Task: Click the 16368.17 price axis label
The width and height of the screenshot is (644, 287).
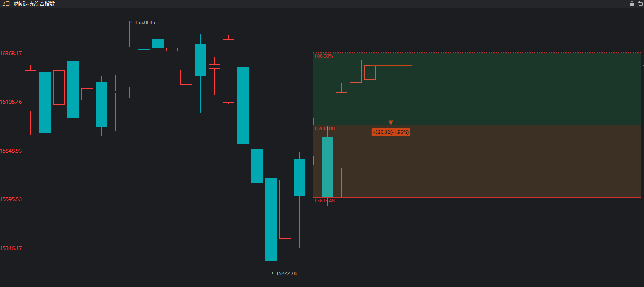Action: tap(11, 54)
